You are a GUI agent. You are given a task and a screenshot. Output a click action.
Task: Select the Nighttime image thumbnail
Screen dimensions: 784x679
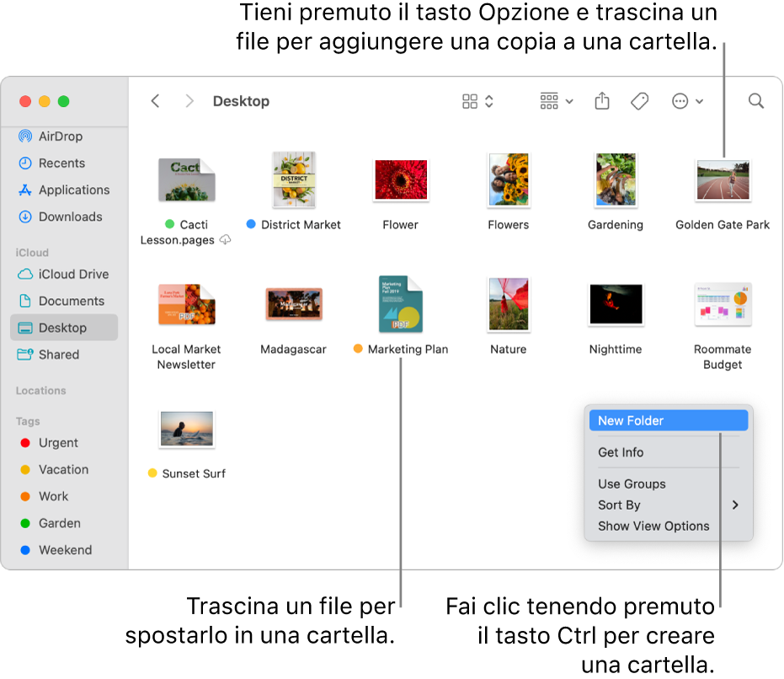[x=616, y=304]
